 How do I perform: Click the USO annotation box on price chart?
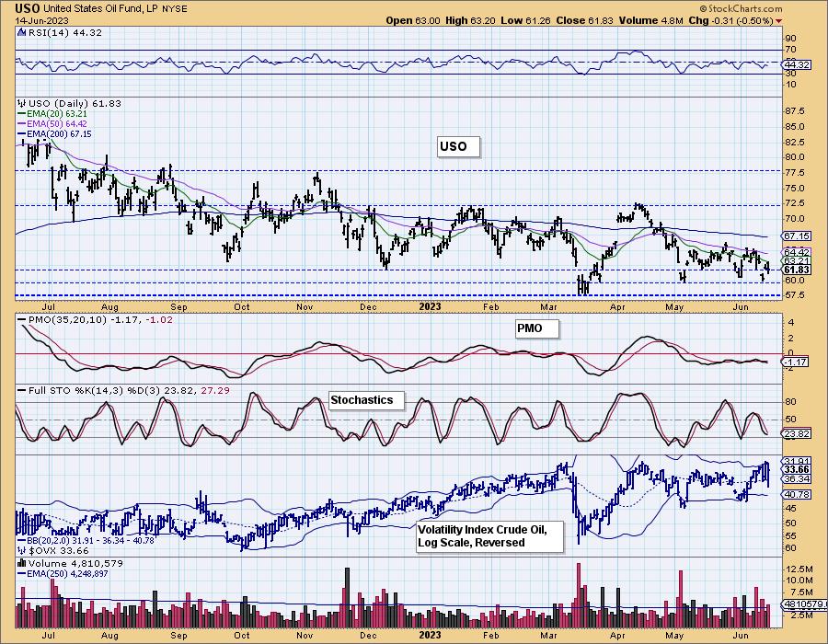click(x=458, y=146)
